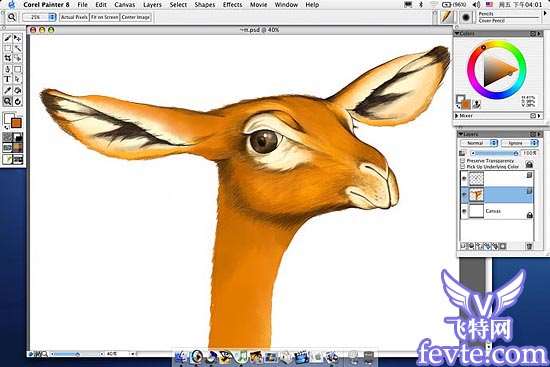This screenshot has width=550, height=367.
Task: Open the Weave selector in toolbox
Action: [18, 148]
